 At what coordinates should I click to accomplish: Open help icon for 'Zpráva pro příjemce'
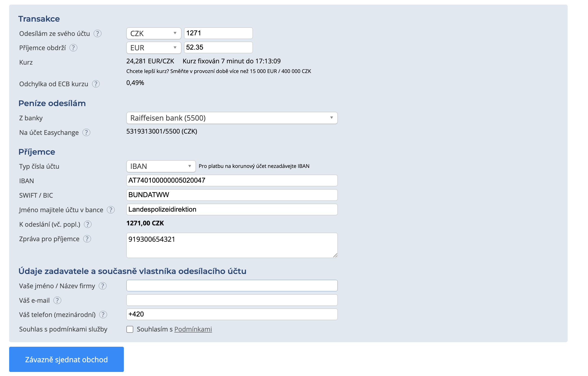(87, 239)
